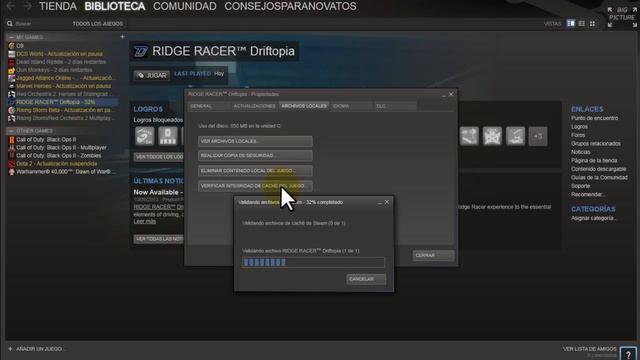The image size is (640, 360).
Task: Switch to the DLC tab
Action: pyautogui.click(x=395, y=106)
